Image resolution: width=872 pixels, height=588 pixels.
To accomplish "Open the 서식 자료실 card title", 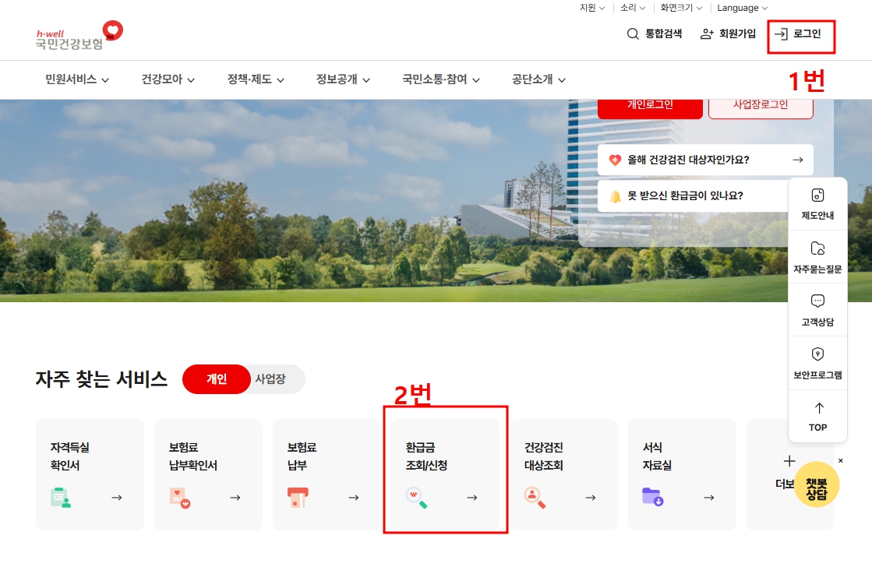I will point(658,456).
